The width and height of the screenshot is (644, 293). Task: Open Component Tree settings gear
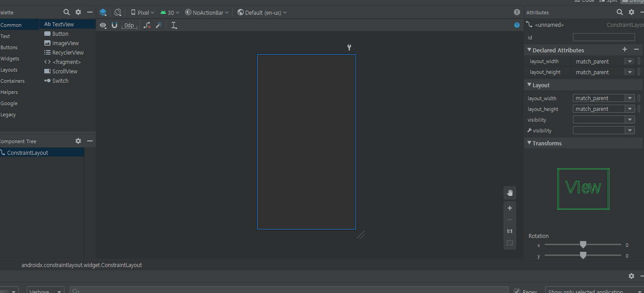tap(78, 141)
